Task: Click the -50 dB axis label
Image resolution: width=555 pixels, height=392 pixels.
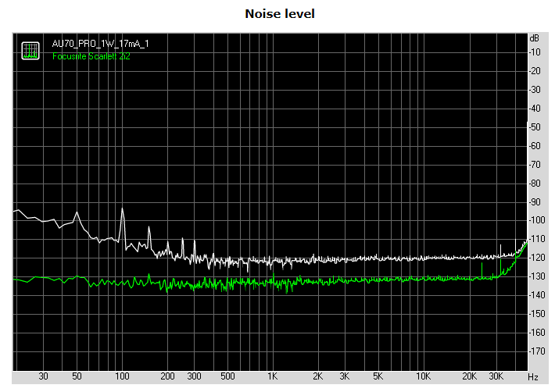Action: point(535,127)
